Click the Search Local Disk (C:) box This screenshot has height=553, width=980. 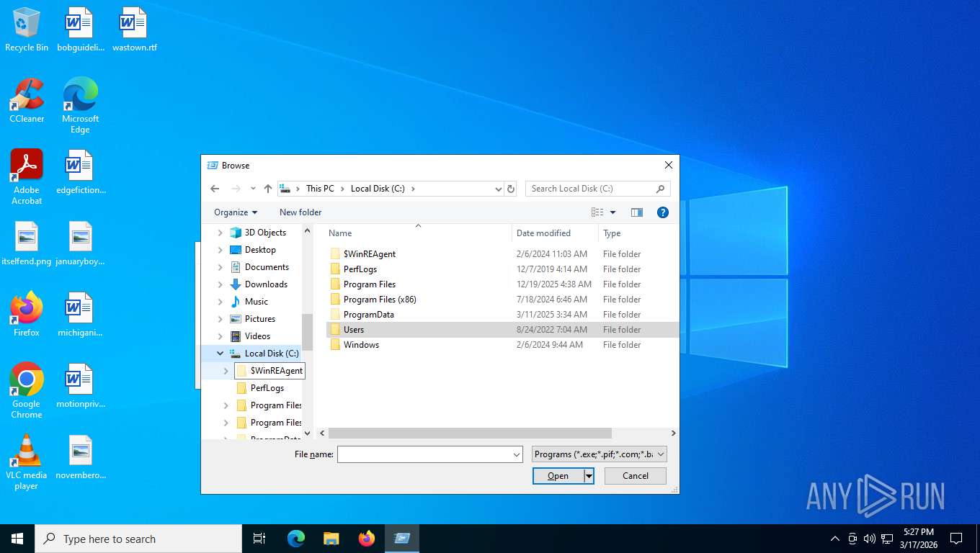590,189
